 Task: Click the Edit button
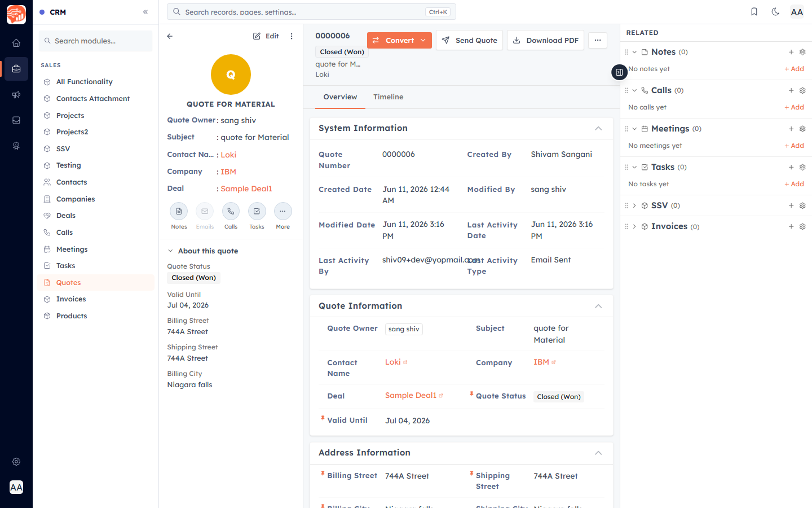tap(266, 36)
